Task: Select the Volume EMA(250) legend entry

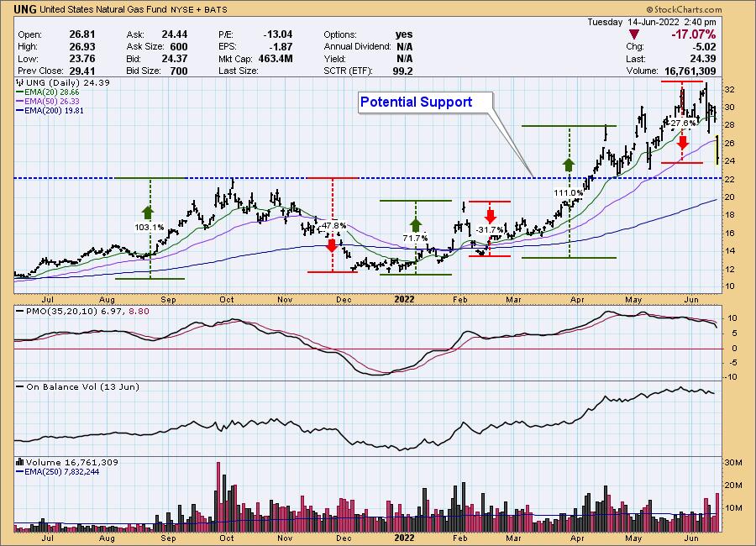Action: 52,471
